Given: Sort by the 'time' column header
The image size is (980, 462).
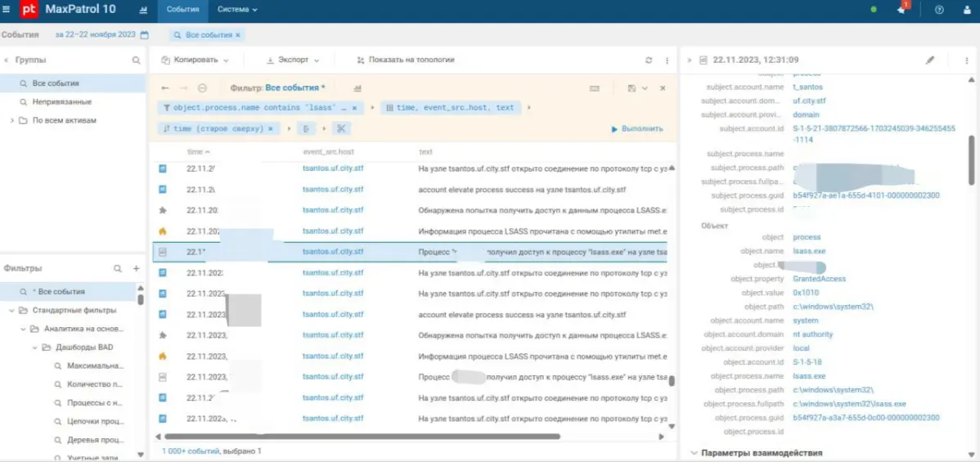Looking at the screenshot, I should point(198,152).
